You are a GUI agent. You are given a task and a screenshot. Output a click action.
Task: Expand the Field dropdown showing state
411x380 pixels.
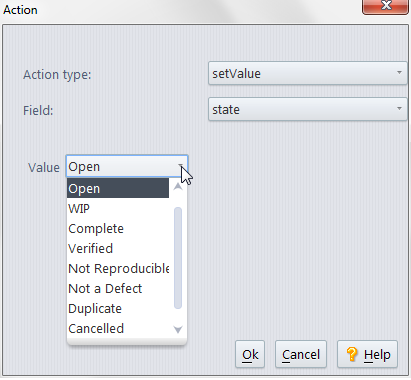[307, 109]
